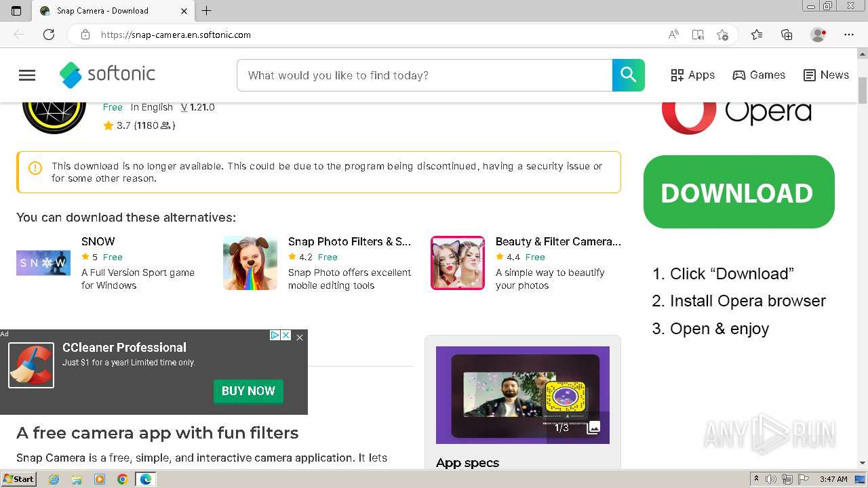Screen dimensions: 868x488
Task: Show hidden system tray icons
Action: pos(756,479)
